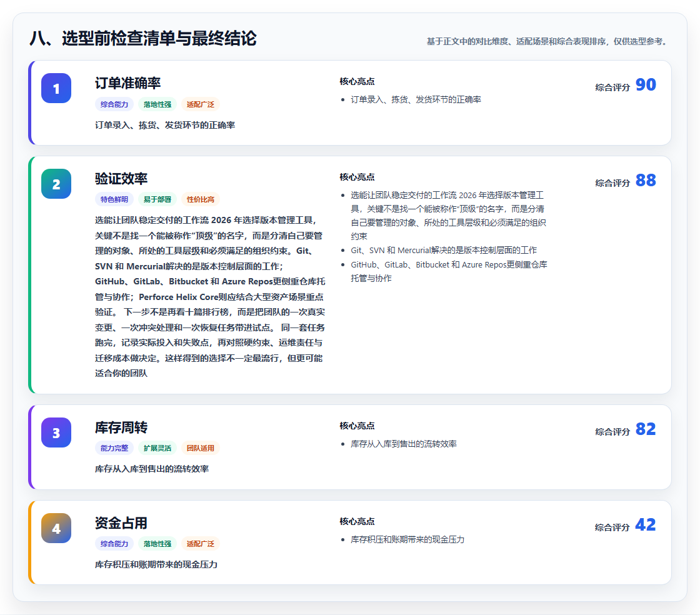Image resolution: width=700 pixels, height=615 pixels.
Task: Click the number 2 rank badge
Action: point(56,184)
